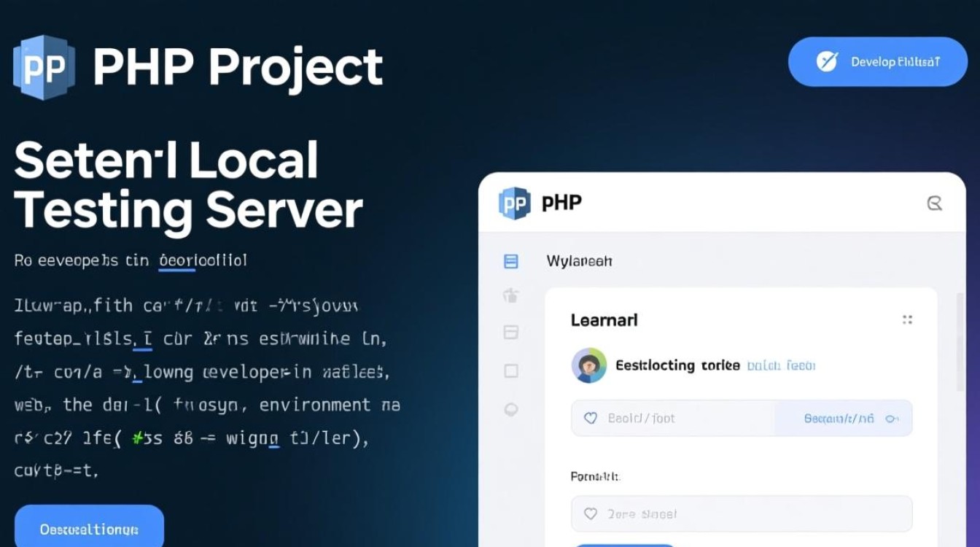Click the highlighted right segment of first field
Viewport: 980px width, 547px height.
[842, 419]
